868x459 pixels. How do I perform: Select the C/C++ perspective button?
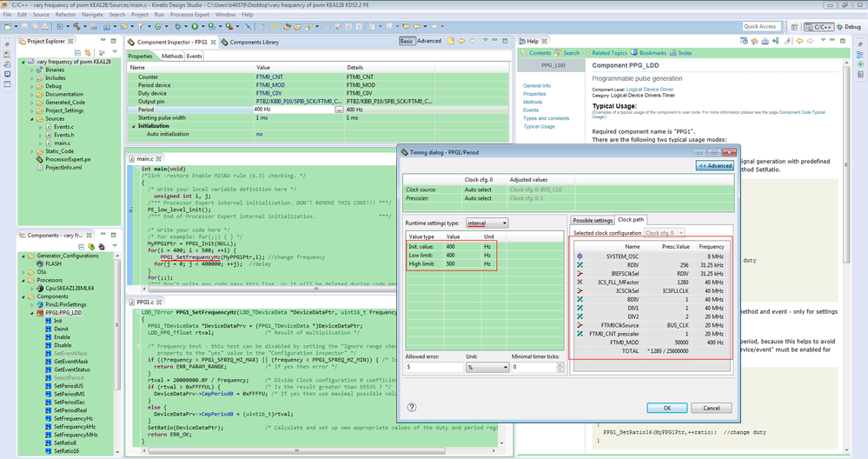coord(818,27)
